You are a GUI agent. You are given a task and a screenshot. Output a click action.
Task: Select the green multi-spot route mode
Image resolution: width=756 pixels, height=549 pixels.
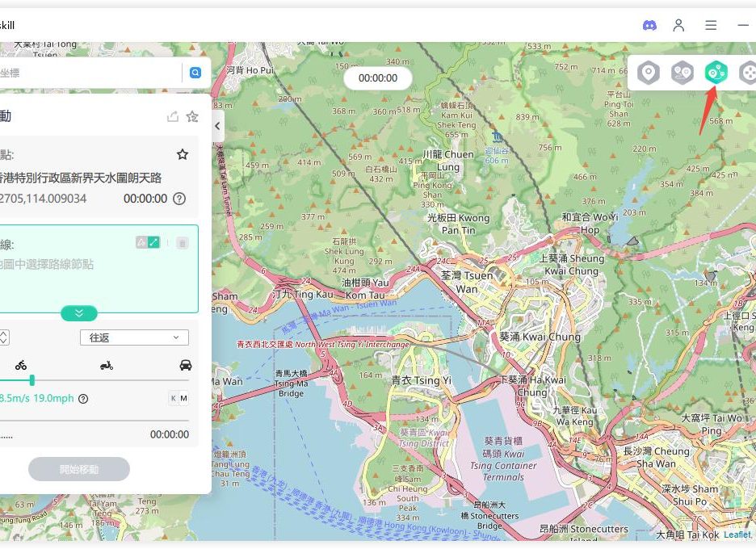tap(716, 73)
